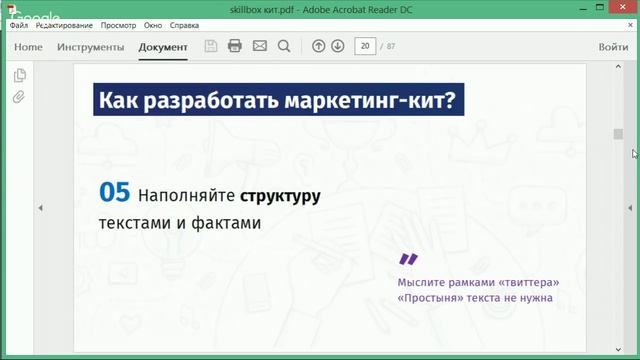Image resolution: width=640 pixels, height=360 pixels.
Task: Click the blue number 05
Action: 114,192
